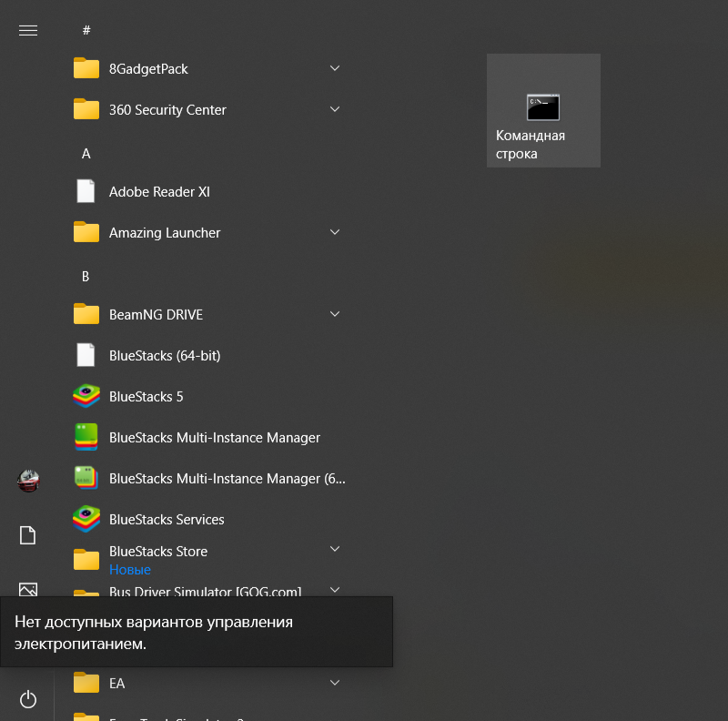The image size is (728, 721).
Task: Open BlueStacks Multi-Instance Manager
Action: point(214,438)
